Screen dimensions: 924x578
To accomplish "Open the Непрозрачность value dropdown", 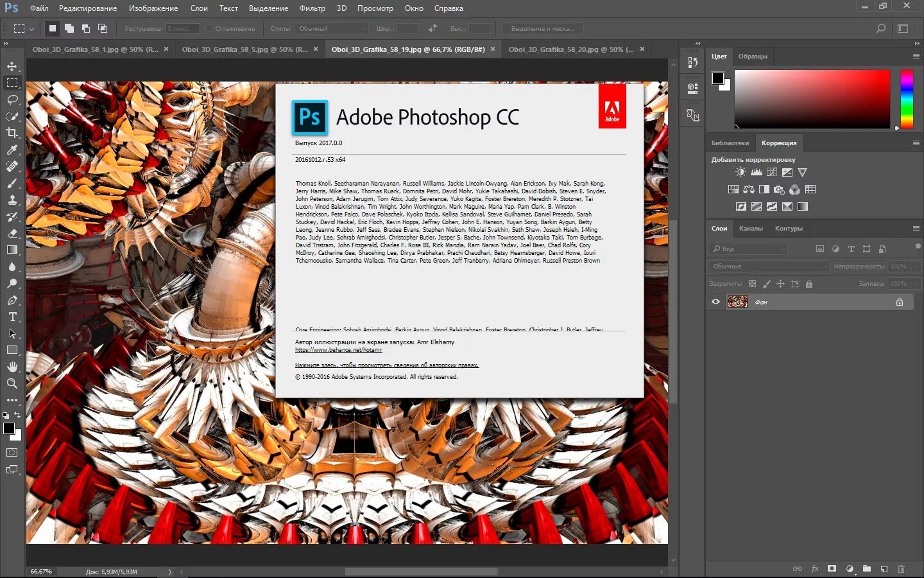I will click(x=916, y=266).
